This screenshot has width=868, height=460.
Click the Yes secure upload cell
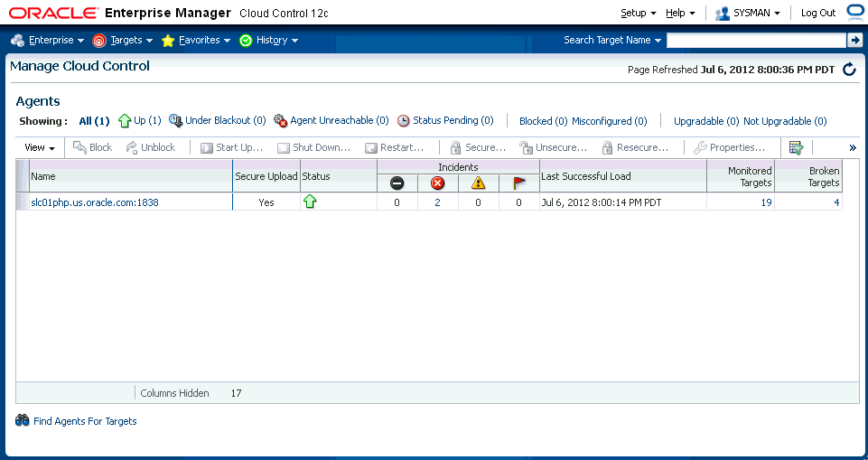[266, 202]
